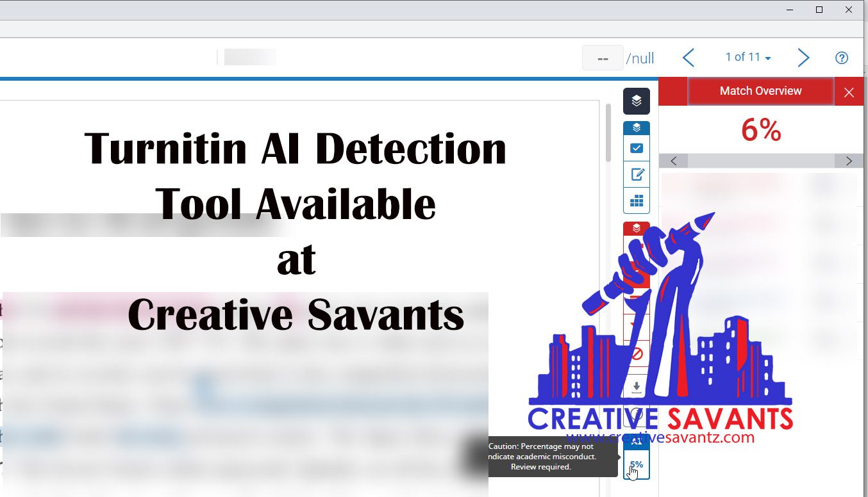
Task: Download the submitted paper
Action: pyautogui.click(x=636, y=386)
